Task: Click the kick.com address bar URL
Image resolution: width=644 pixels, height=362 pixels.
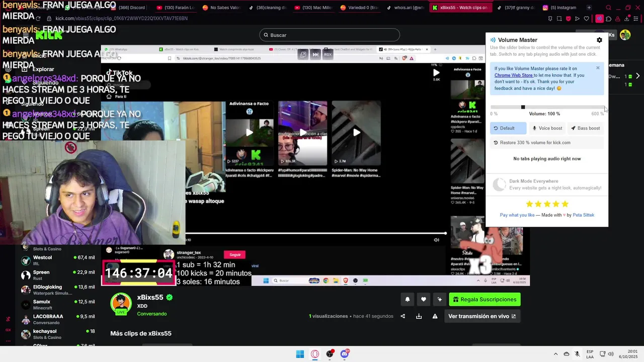Action: point(121,19)
